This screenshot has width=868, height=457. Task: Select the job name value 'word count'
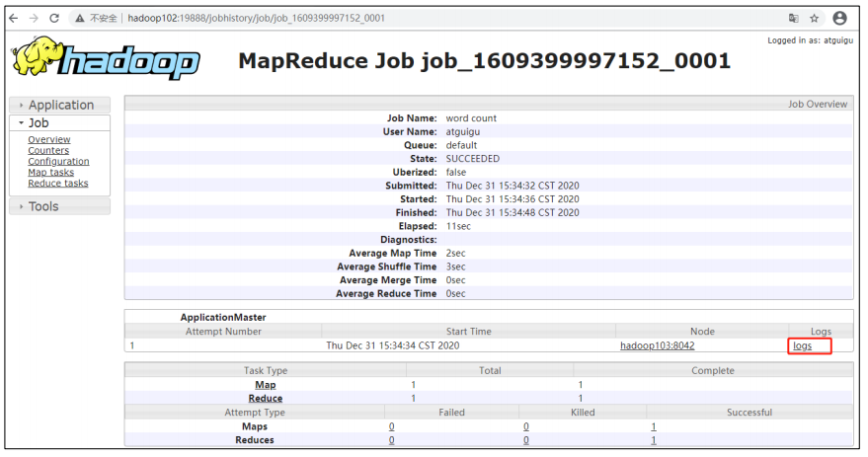coord(471,118)
